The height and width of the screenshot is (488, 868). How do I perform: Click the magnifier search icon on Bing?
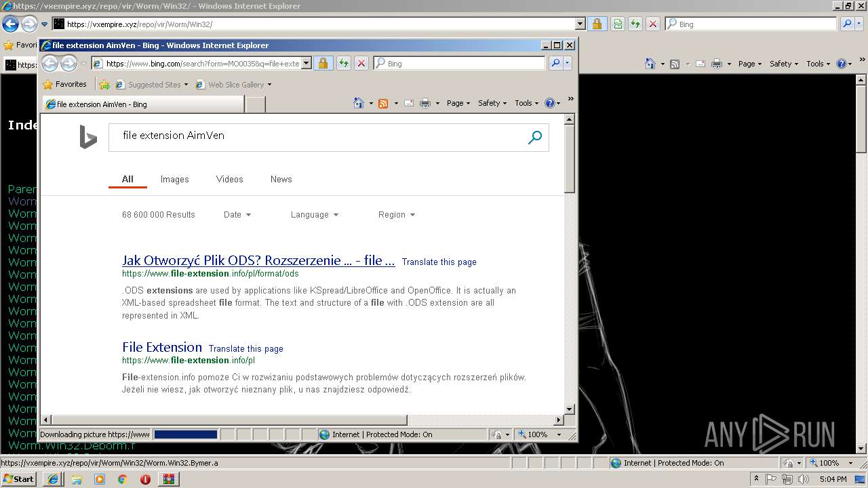[x=535, y=138]
